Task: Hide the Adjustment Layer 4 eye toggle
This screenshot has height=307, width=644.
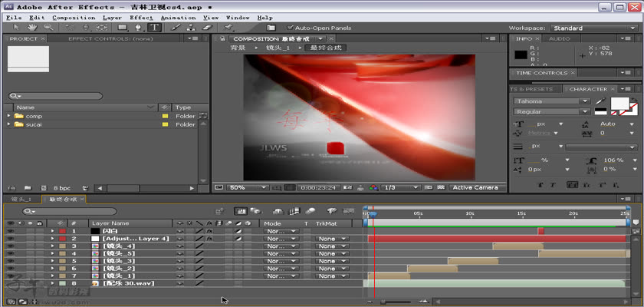Action: click(x=11, y=239)
